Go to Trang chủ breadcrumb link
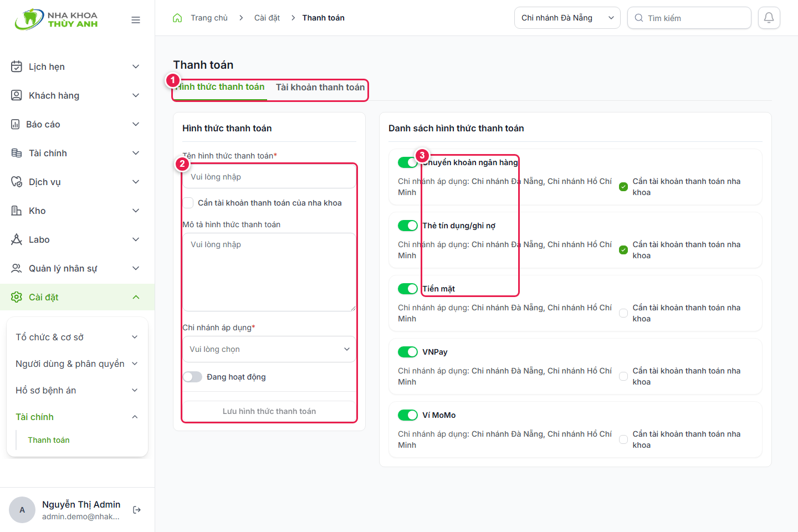The width and height of the screenshot is (798, 532). 209,18
